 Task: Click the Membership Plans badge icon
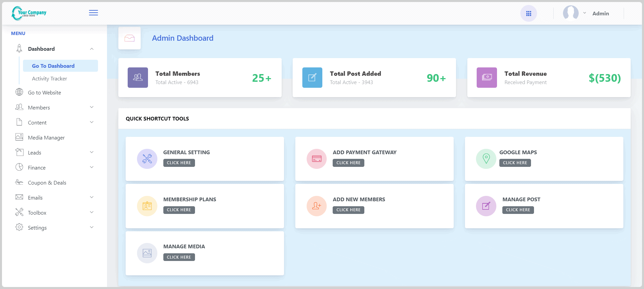coord(147,206)
